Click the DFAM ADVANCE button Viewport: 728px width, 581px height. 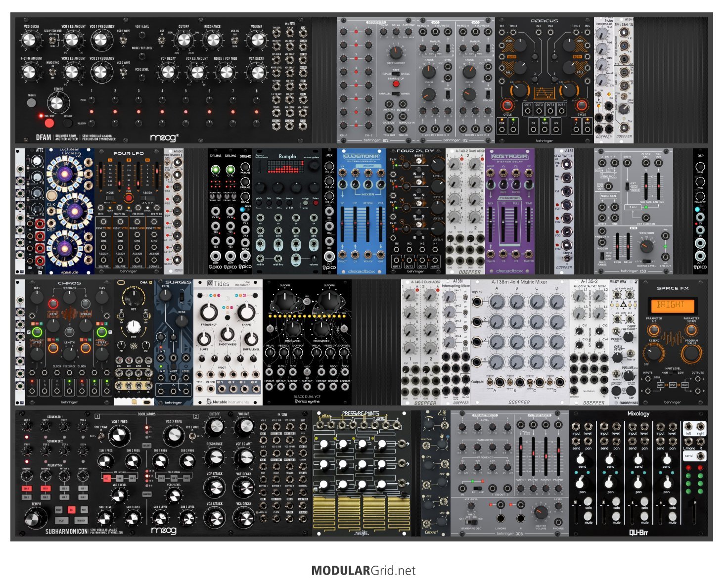tap(68, 123)
